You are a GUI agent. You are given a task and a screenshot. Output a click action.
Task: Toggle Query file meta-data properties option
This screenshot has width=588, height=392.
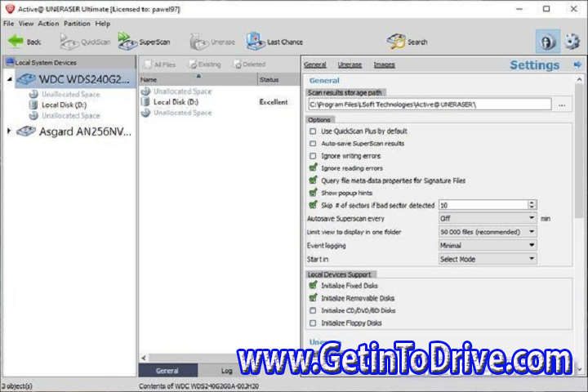[313, 180]
